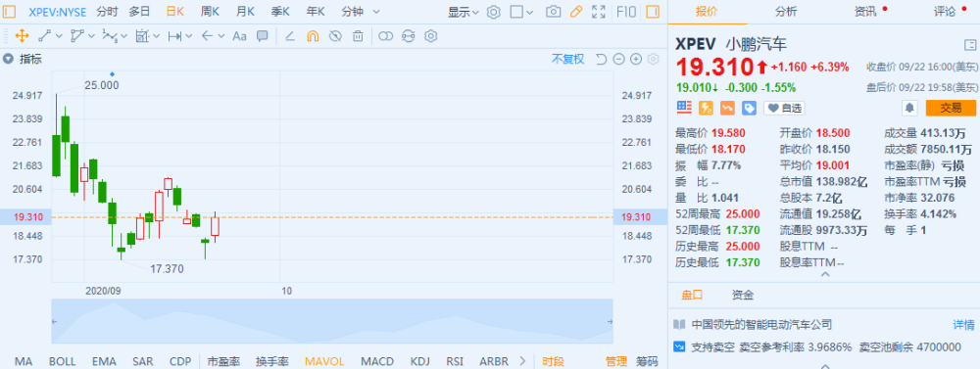Image resolution: width=980 pixels, height=369 pixels.
Task: Collapse quote details chevron below 股息率TTM
Action: click(824, 274)
